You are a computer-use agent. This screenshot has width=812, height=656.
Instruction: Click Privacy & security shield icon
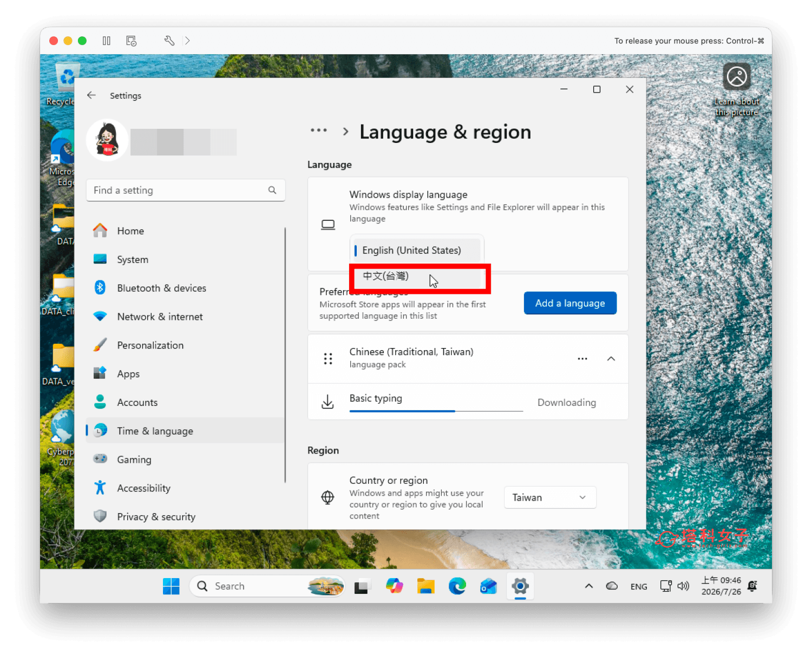[x=100, y=516]
